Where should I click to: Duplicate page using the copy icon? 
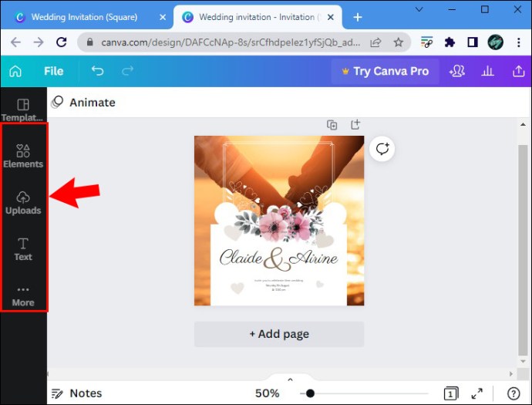coord(332,125)
